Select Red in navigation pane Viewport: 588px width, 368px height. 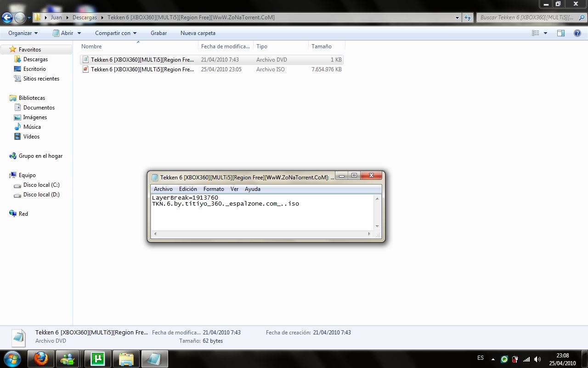23,214
